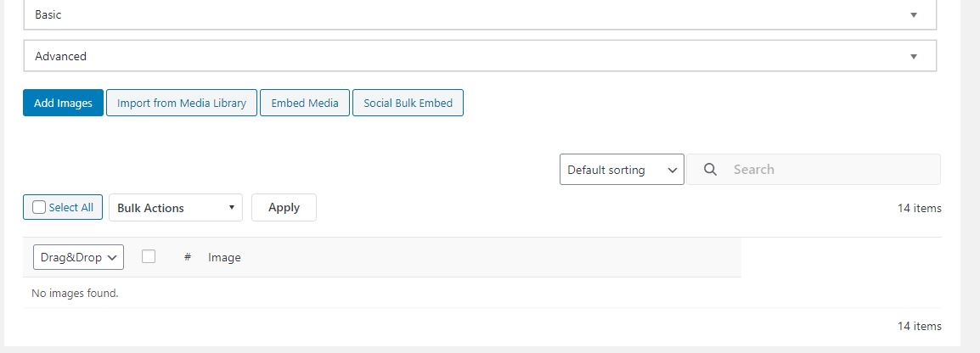Image resolution: width=980 pixels, height=353 pixels.
Task: Click the Advanced section arrow
Action: pyautogui.click(x=914, y=57)
